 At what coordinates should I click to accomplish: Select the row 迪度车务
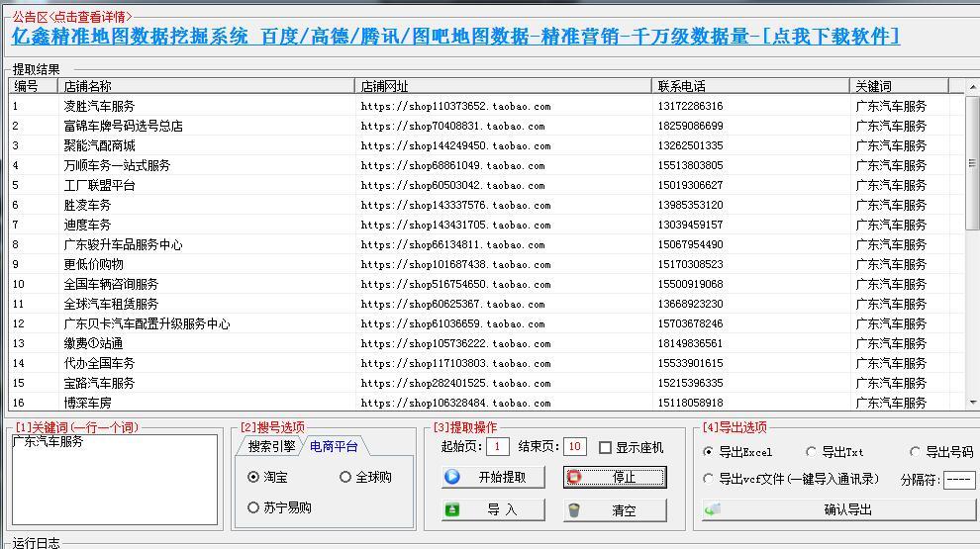[x=487, y=225]
